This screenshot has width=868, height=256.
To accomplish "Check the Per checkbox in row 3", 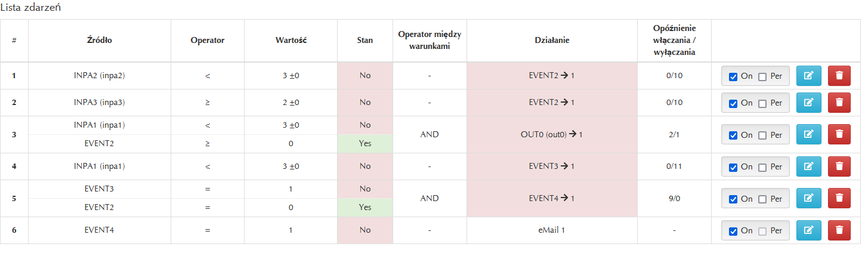I will pos(762,135).
